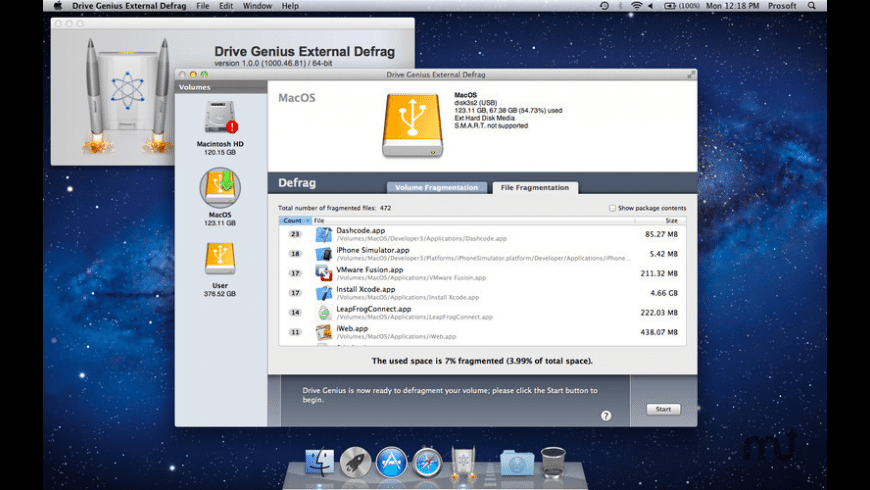The image size is (870, 490).
Task: Select the User volume icon
Action: click(220, 259)
